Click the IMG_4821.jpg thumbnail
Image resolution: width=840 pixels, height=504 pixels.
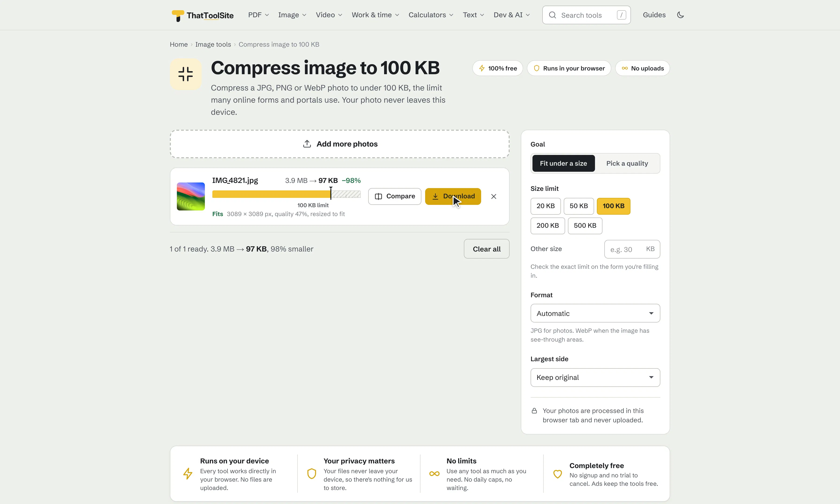(191, 196)
